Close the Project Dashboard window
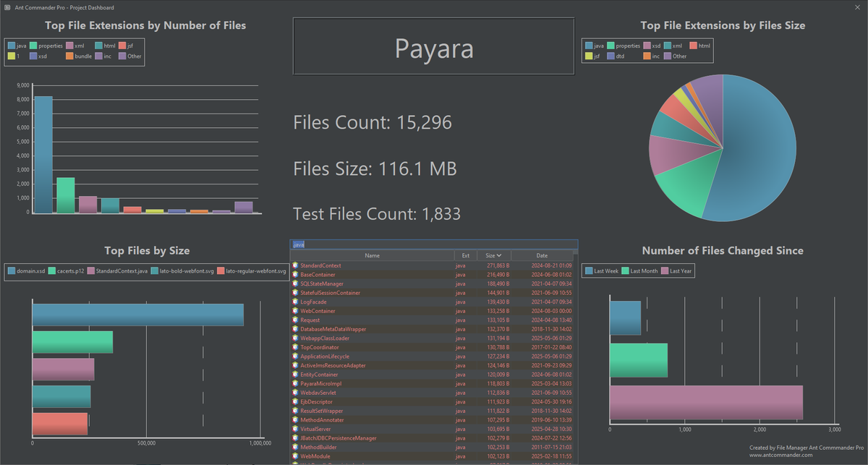This screenshot has width=868, height=465. pyautogui.click(x=858, y=7)
